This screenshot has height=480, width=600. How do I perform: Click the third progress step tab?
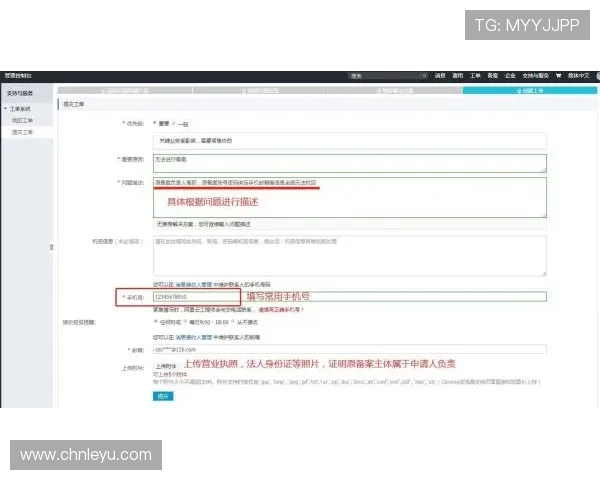click(x=395, y=91)
